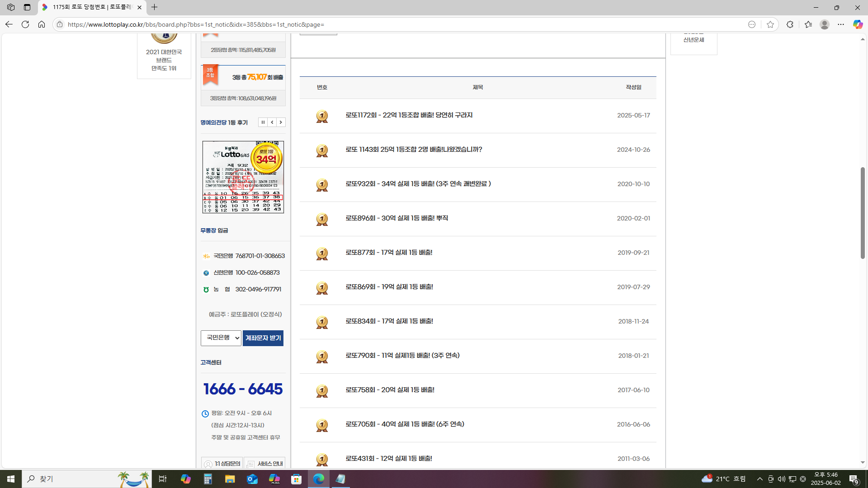Open tab actions menu icon
868x488 pixels.
pyautogui.click(x=27, y=7)
